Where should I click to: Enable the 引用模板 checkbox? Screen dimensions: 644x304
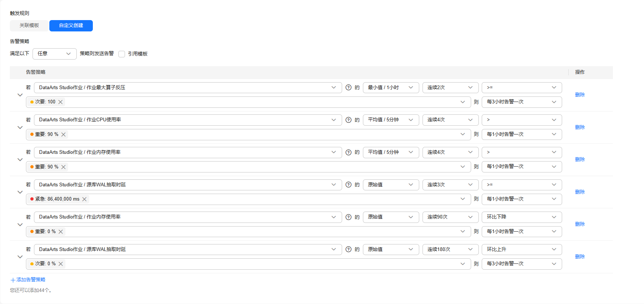(x=122, y=54)
